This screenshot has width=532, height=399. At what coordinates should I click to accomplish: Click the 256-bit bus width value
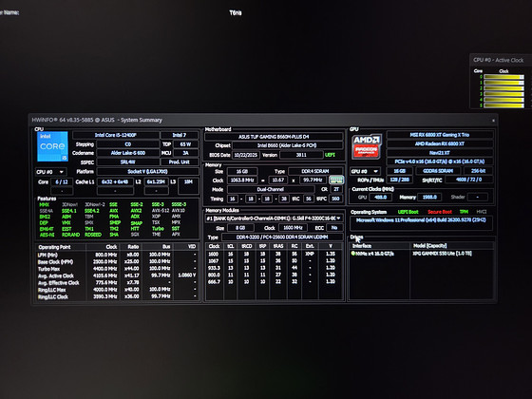pyautogui.click(x=478, y=171)
